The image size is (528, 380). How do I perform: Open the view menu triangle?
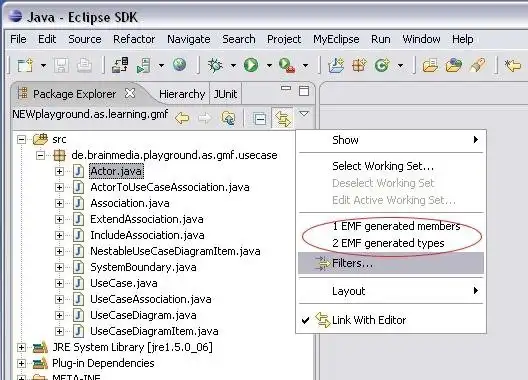click(304, 114)
